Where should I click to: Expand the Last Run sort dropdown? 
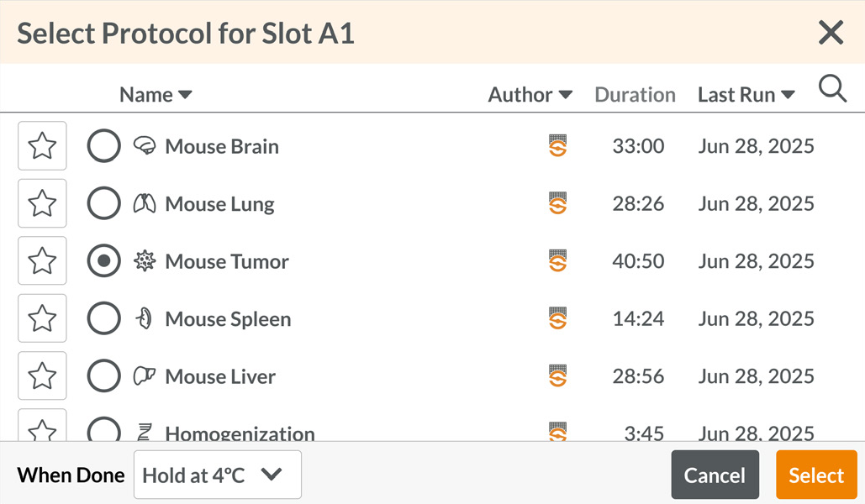(788, 95)
